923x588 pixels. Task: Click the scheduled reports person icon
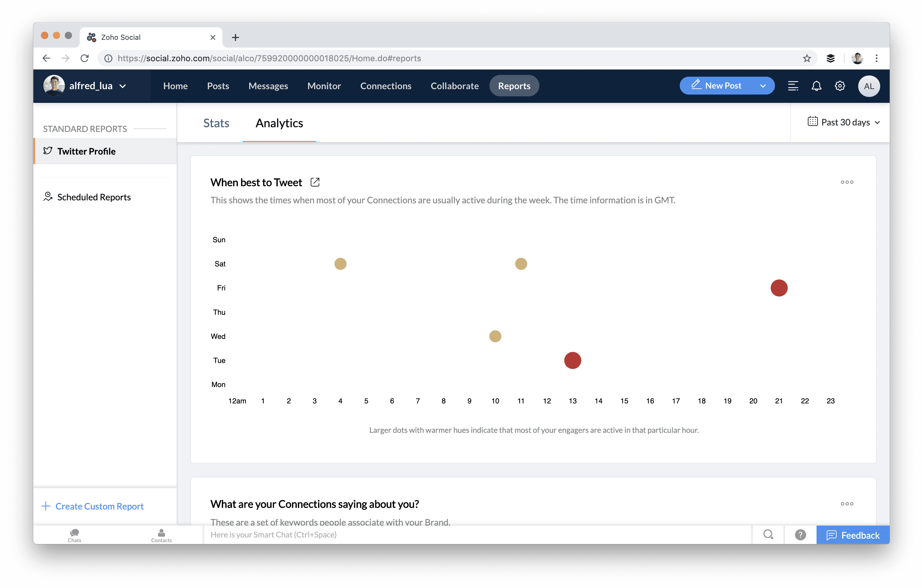48,196
